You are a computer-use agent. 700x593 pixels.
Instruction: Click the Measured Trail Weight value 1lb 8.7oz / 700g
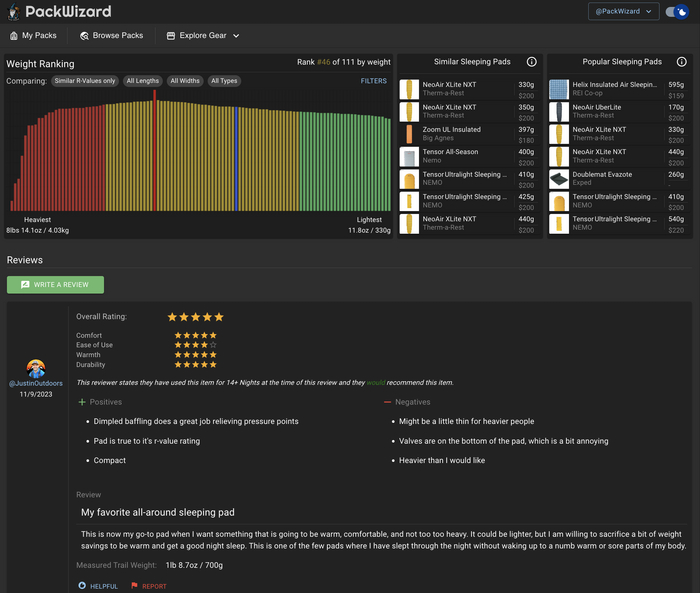(x=194, y=565)
